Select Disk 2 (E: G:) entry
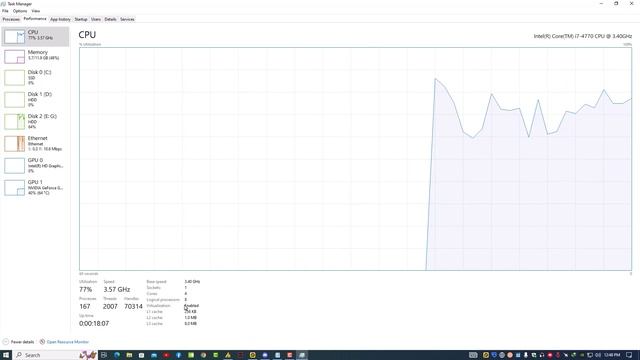Screen dimensions: 640x360 (x=35, y=122)
